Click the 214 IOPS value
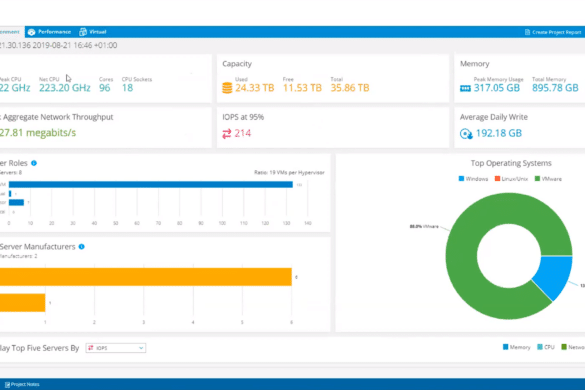Viewport: 585px width, 390px height. coord(243,134)
